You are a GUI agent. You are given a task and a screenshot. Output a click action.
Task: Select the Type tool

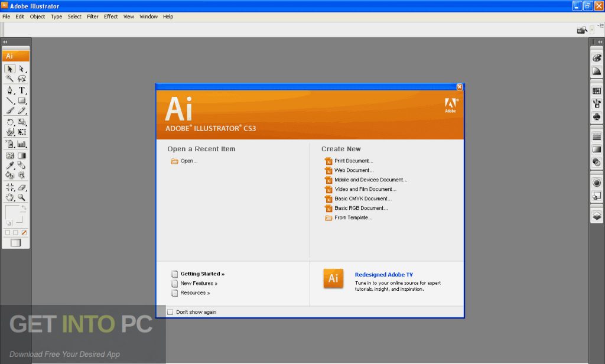pos(22,90)
